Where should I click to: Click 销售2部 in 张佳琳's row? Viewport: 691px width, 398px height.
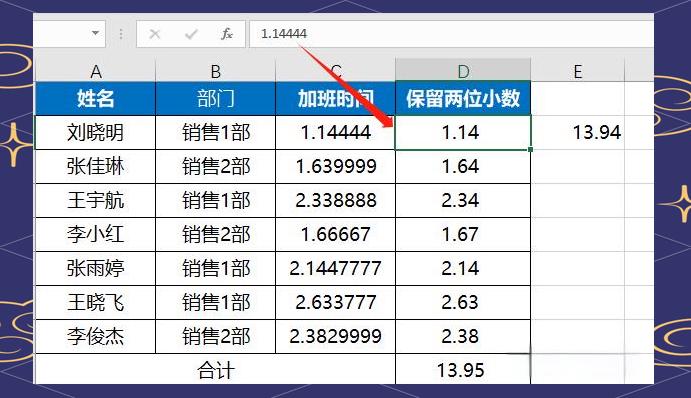(x=215, y=167)
